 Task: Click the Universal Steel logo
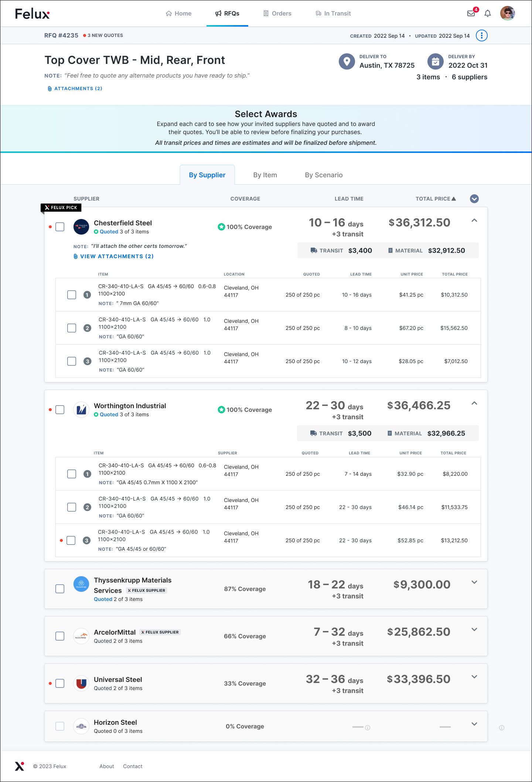(x=81, y=683)
